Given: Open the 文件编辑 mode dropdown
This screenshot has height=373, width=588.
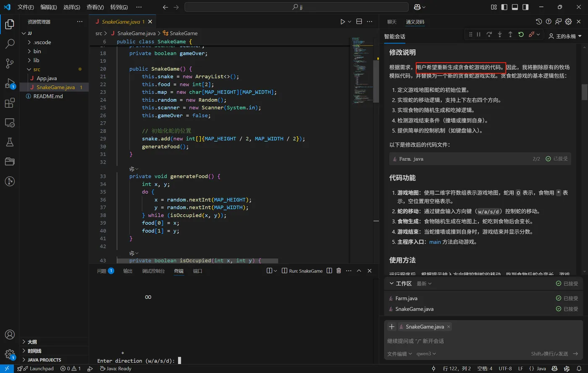Looking at the screenshot, I should point(399,354).
